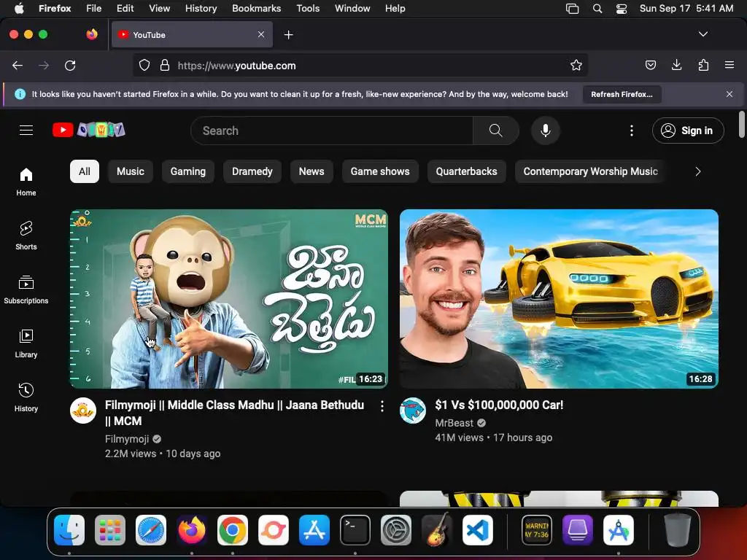Open Library in sidebar

click(x=26, y=343)
